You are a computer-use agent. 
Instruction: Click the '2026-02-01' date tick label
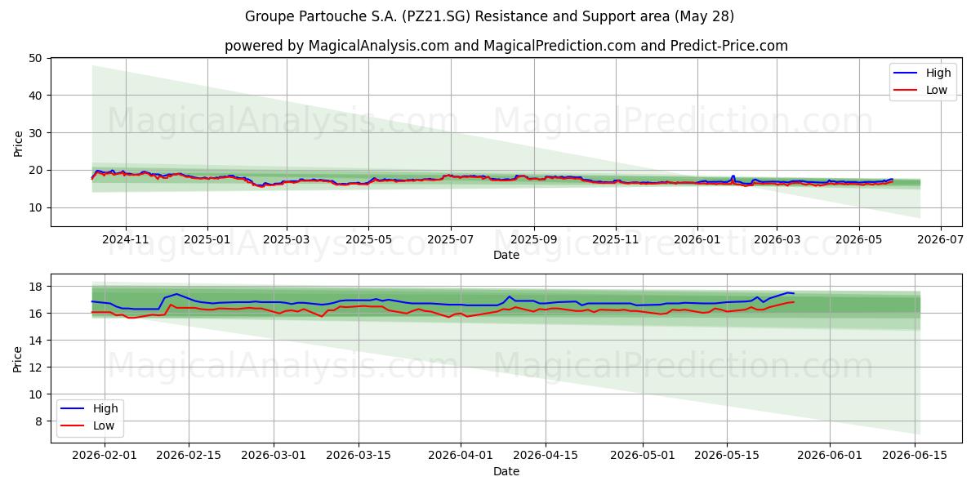pyautogui.click(x=105, y=456)
